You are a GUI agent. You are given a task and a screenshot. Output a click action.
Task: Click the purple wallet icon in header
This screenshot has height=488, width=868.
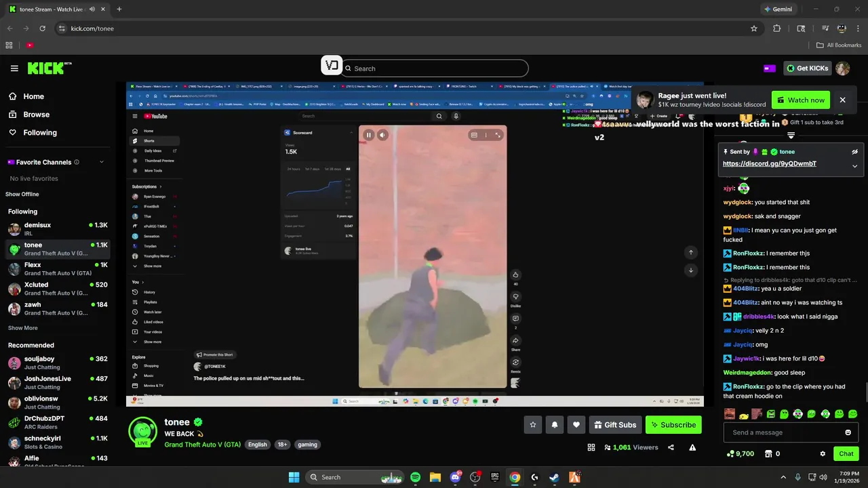[x=770, y=68]
